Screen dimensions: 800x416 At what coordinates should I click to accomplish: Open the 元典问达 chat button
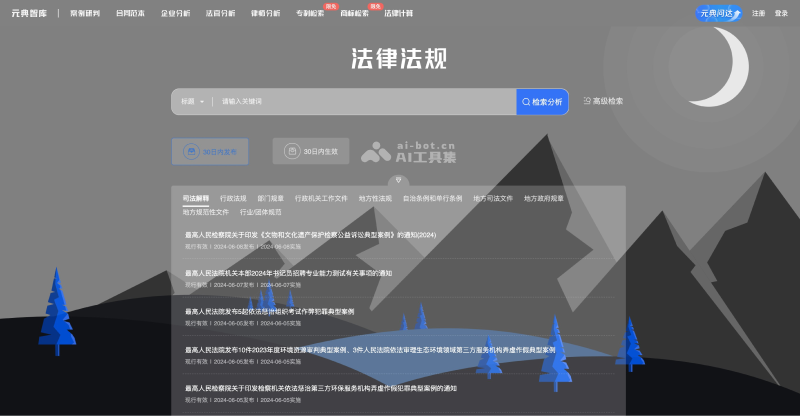pyautogui.click(x=718, y=13)
